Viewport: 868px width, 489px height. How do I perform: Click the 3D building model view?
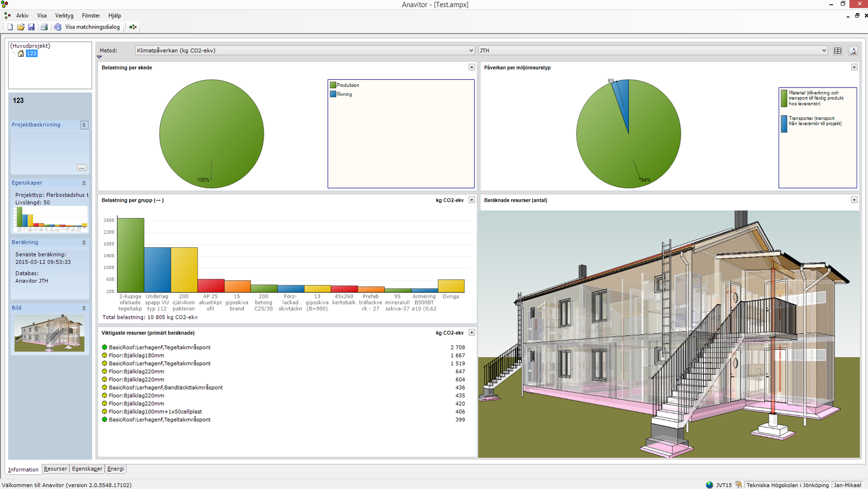(669, 334)
